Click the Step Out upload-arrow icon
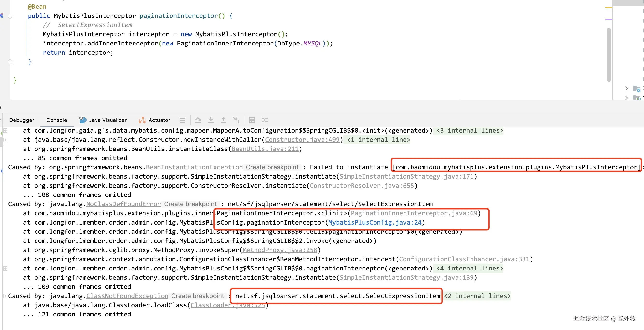The image size is (644, 330). pyautogui.click(x=223, y=120)
